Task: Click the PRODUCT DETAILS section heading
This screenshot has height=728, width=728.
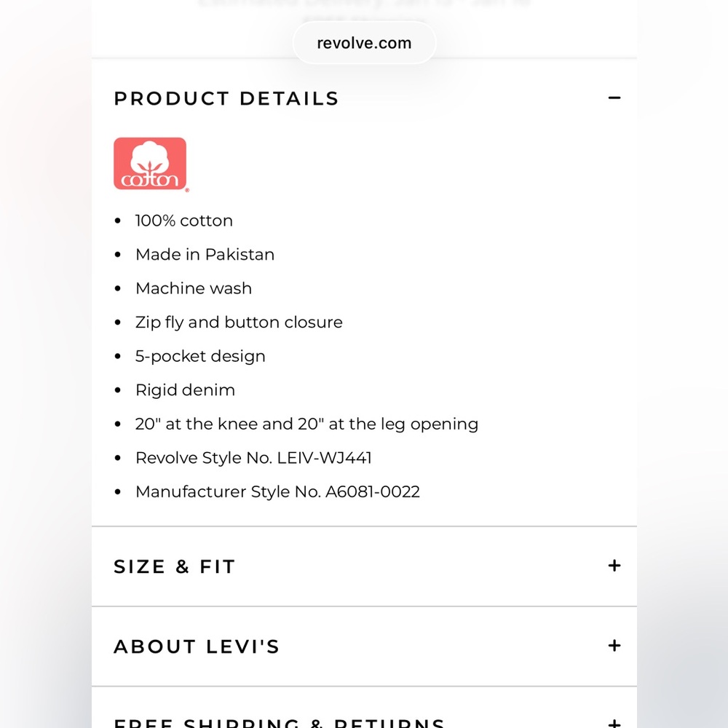Action: (x=226, y=98)
